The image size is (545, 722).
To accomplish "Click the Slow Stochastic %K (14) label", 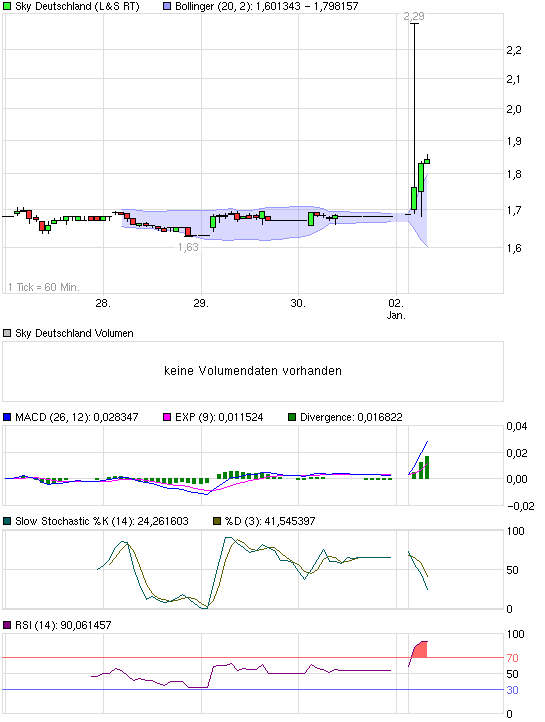I will click(102, 521).
